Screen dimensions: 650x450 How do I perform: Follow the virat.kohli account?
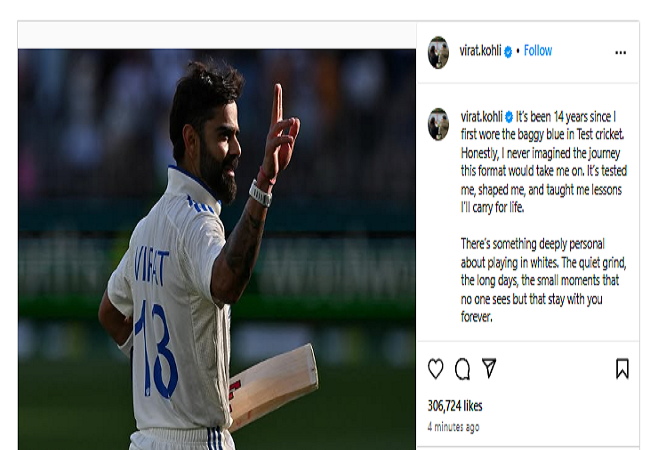538,51
